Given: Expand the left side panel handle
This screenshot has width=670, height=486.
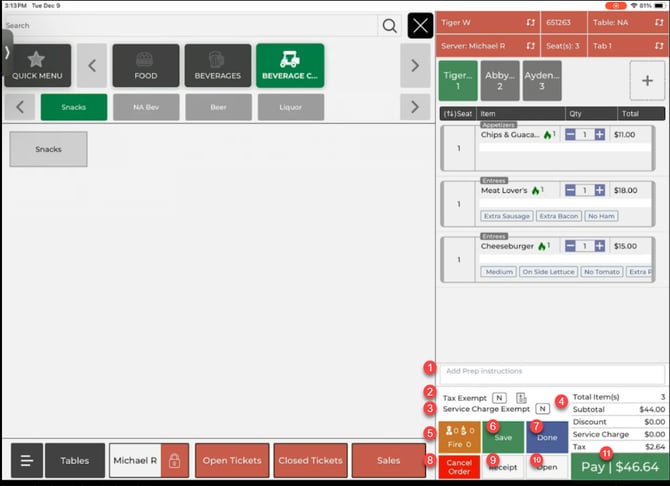Looking at the screenshot, I should click(x=6, y=48).
